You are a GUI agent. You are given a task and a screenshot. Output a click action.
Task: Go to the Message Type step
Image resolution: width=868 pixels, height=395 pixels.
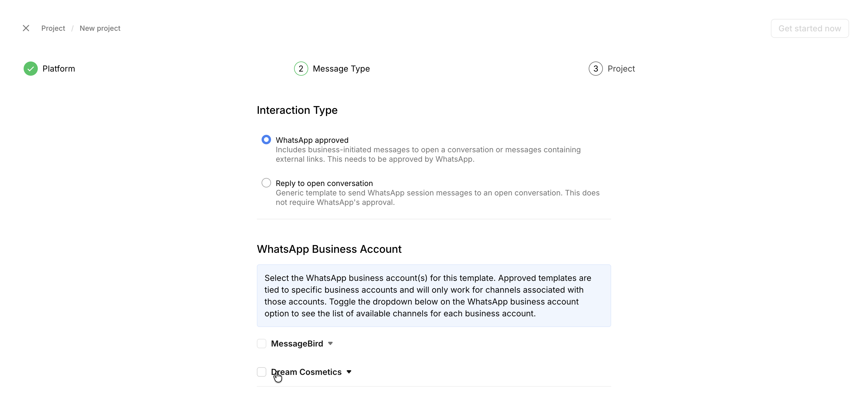341,69
